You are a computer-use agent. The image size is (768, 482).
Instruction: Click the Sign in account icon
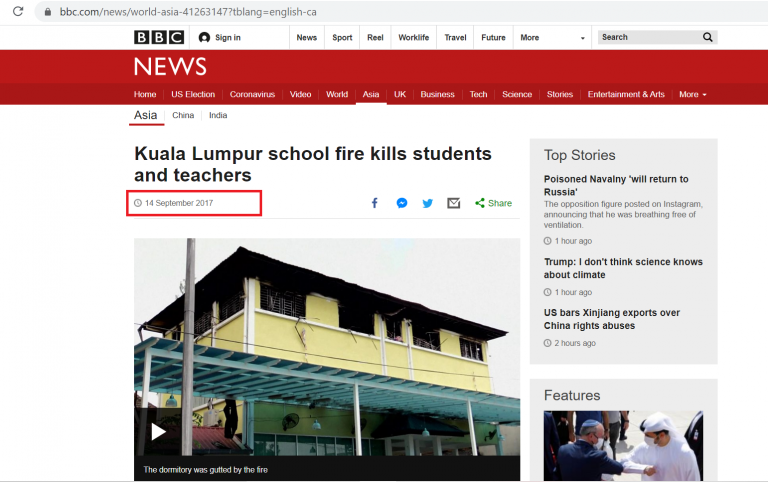click(204, 37)
